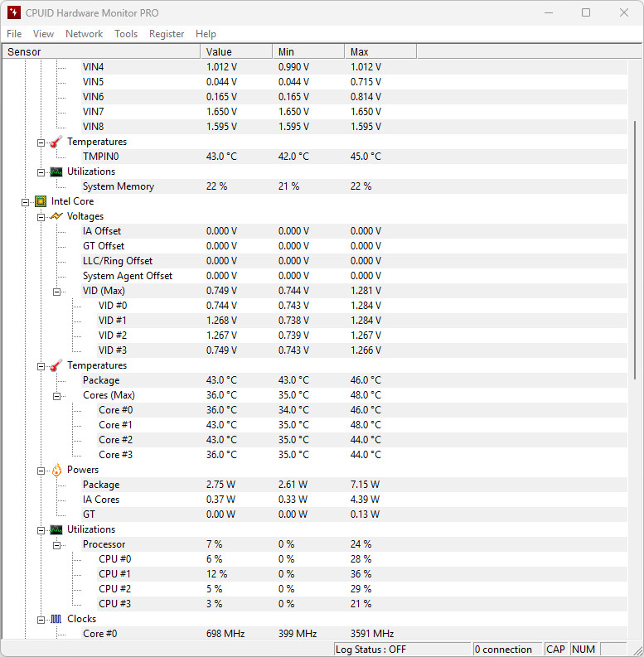Click the Sensor column header
This screenshot has width=644, height=657.
99,52
